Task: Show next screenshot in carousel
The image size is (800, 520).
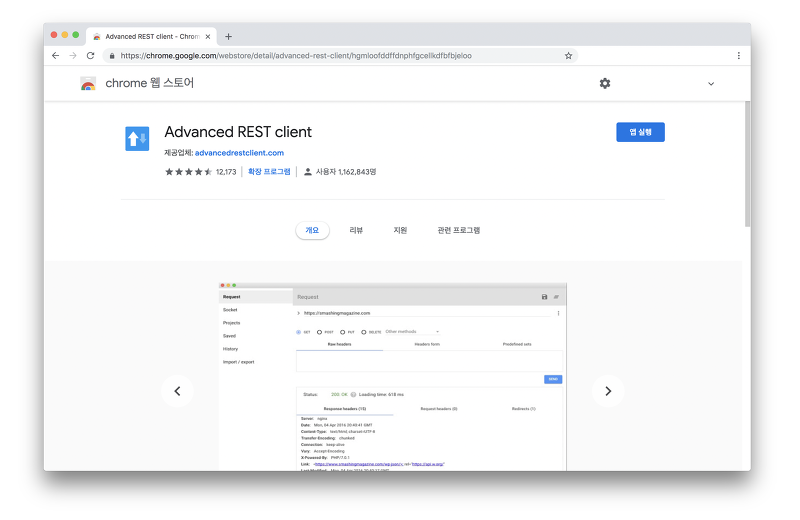Action: (x=608, y=391)
